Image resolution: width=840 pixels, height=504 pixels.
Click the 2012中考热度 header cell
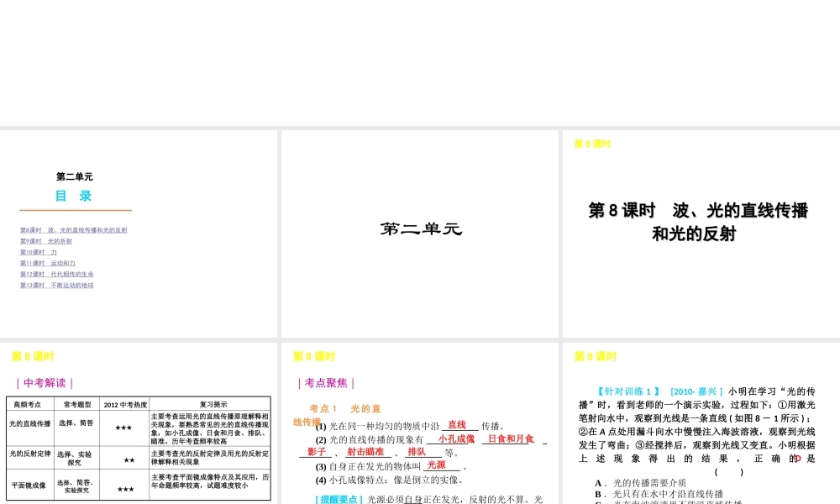(125, 404)
